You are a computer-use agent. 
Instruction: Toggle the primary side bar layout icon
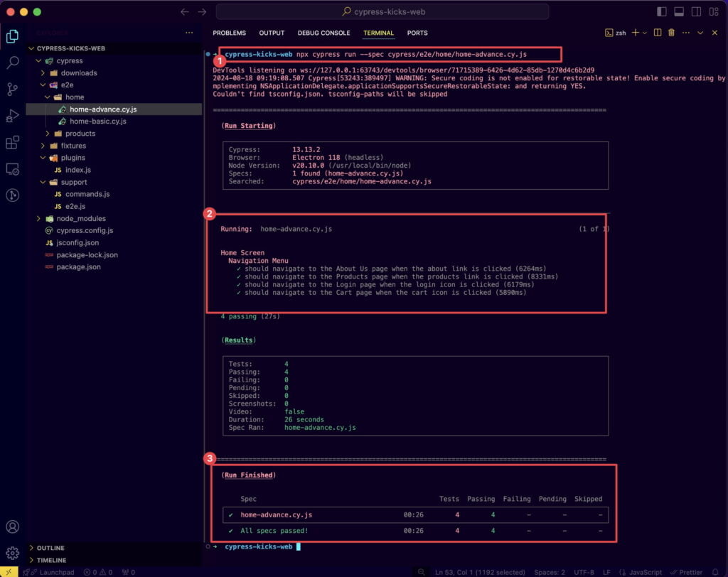point(662,11)
